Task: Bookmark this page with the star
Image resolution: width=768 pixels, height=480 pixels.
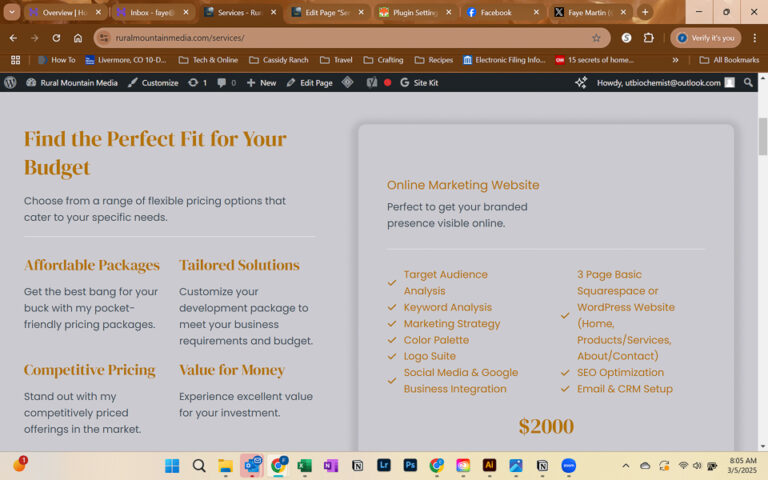Action: click(x=596, y=38)
